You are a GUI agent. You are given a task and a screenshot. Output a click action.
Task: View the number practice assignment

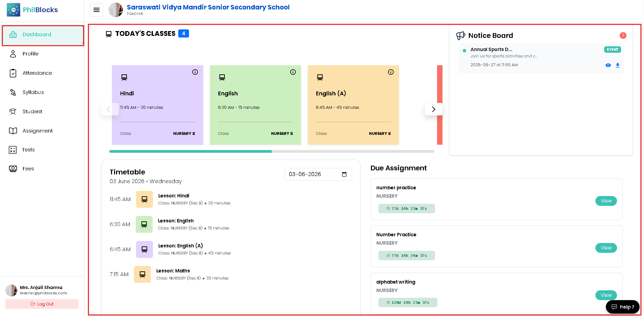coord(606,201)
